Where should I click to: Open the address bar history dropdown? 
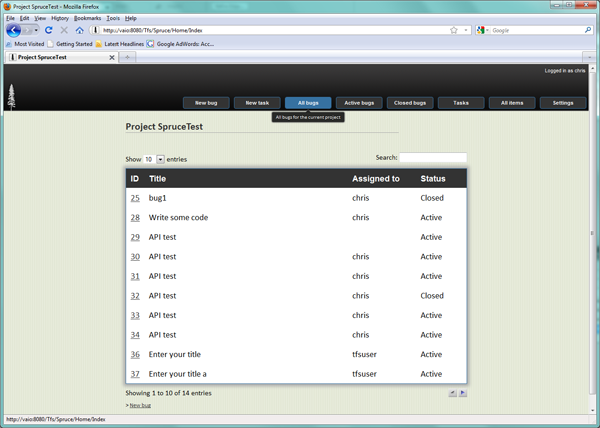coord(466,30)
